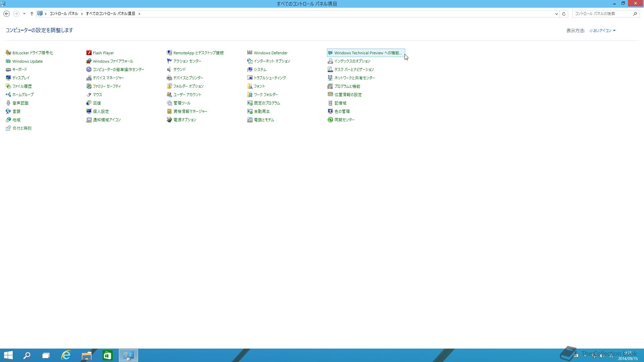The height and width of the screenshot is (362, 644).
Task: Click the ファイル履歴 icon
Action: click(x=8, y=86)
